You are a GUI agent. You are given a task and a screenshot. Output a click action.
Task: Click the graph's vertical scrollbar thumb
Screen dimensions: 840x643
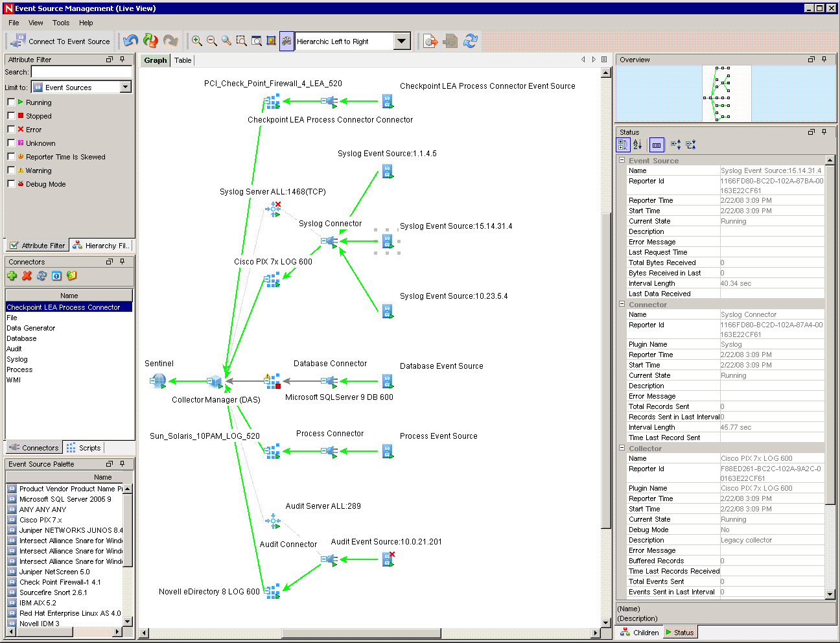[x=606, y=369]
